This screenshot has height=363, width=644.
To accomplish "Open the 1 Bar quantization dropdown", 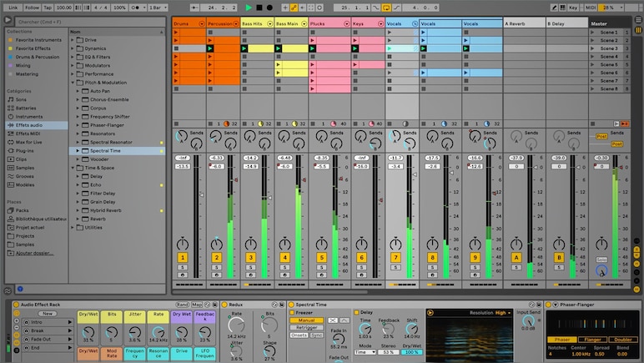I will click(x=158, y=8).
